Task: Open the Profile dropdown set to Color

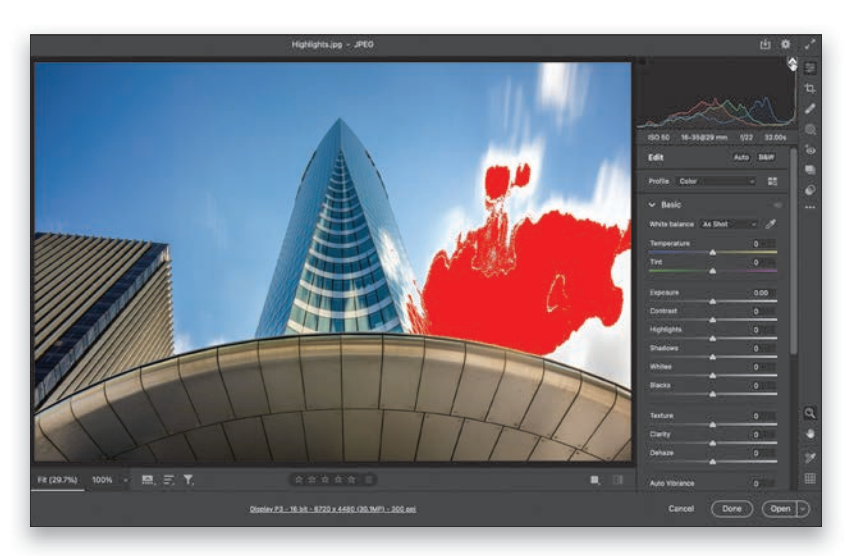Action: point(716,182)
